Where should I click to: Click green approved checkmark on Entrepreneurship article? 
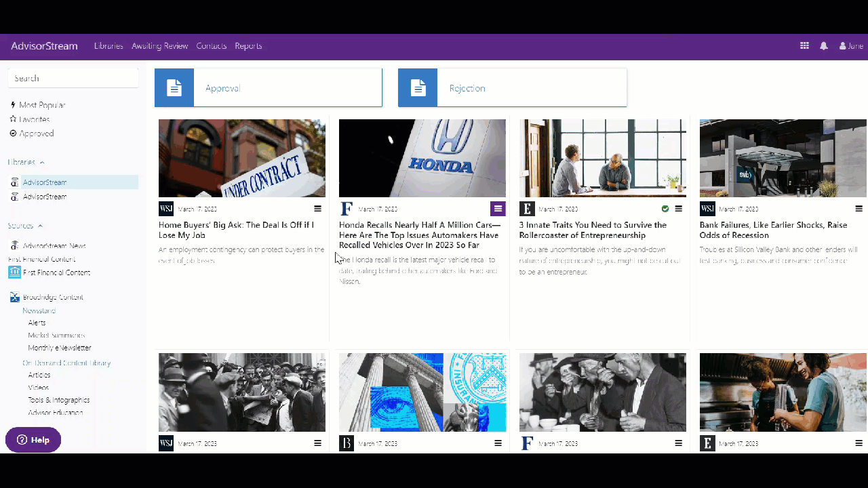point(665,209)
